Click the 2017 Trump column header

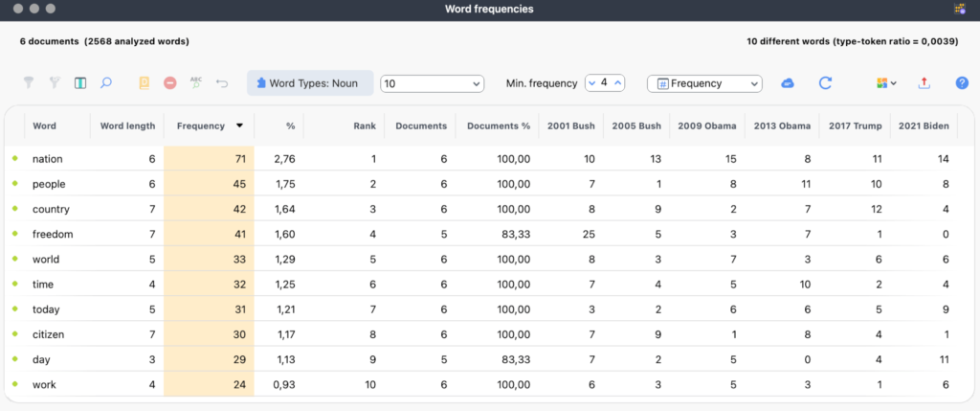pyautogui.click(x=855, y=126)
